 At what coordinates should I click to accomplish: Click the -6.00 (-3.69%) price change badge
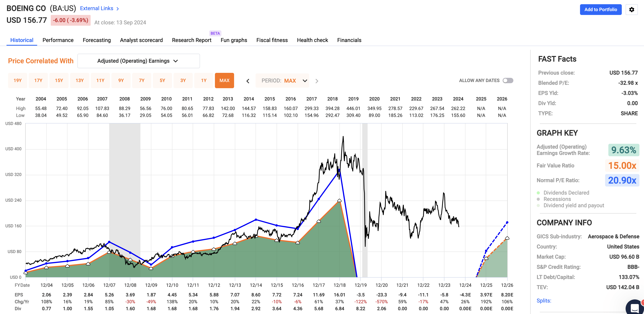coord(70,20)
